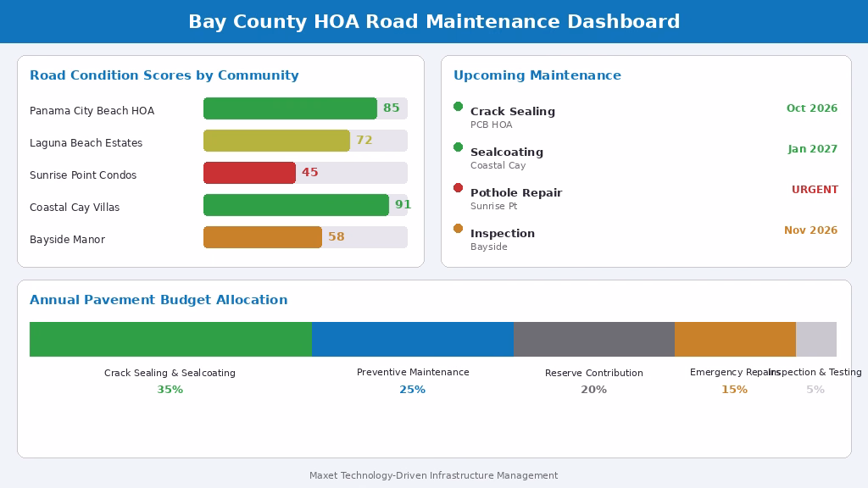Click the green dot beside Crack Sealing
The height and width of the screenshot is (488, 868).
point(458,106)
